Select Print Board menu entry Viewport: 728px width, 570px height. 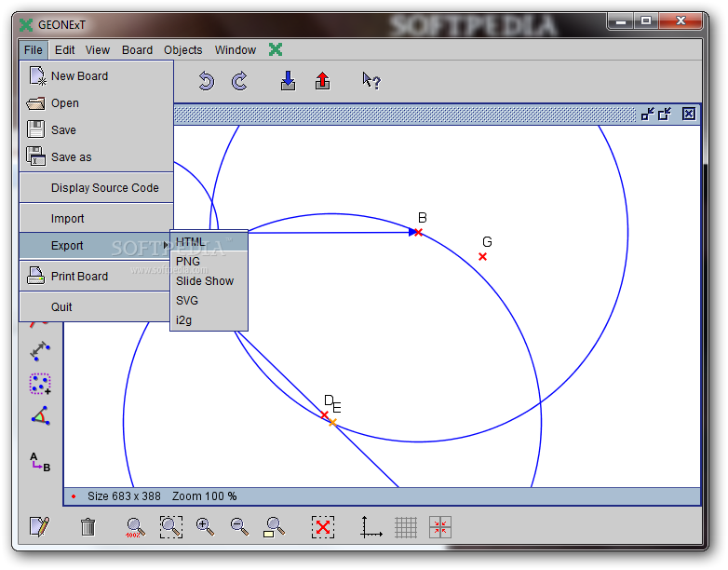96,276
